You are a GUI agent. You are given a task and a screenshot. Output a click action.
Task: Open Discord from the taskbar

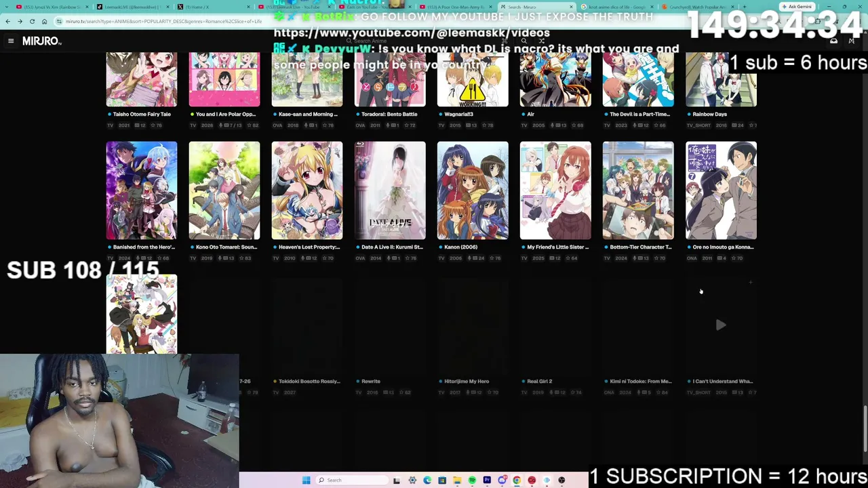click(502, 481)
